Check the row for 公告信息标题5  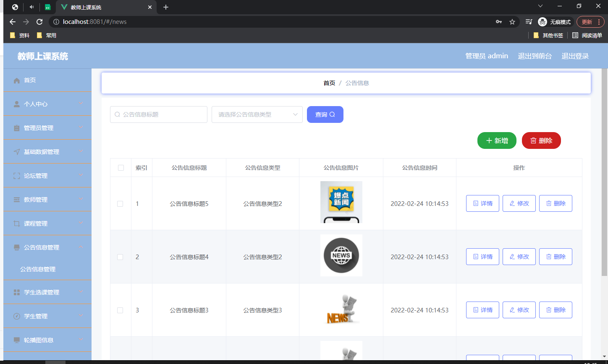[120, 204]
